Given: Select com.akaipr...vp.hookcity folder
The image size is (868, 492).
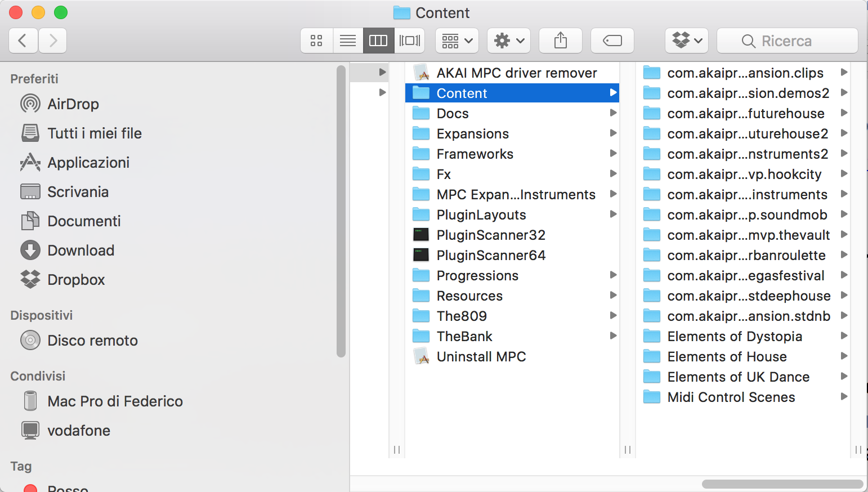Looking at the screenshot, I should coord(743,174).
